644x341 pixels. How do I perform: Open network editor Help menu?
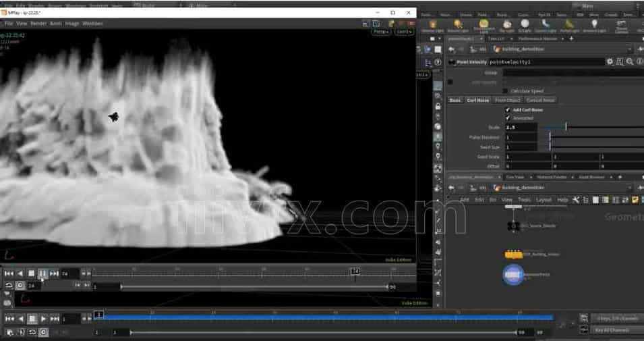coord(562,200)
